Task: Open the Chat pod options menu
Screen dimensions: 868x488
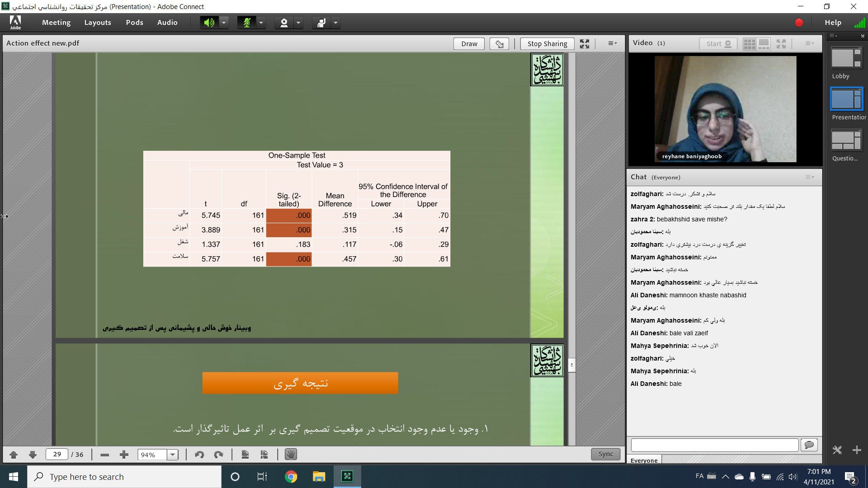Action: 809,177
